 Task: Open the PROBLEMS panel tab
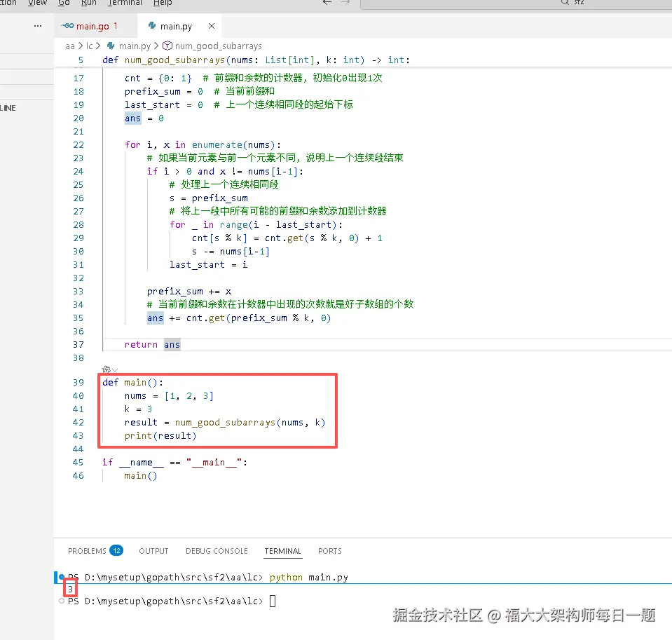click(x=87, y=551)
